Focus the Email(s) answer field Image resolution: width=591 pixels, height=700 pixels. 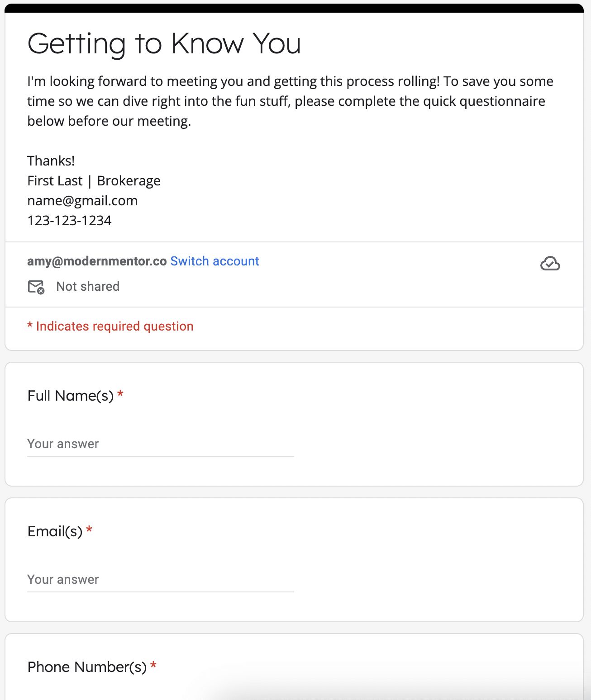pyautogui.click(x=160, y=580)
